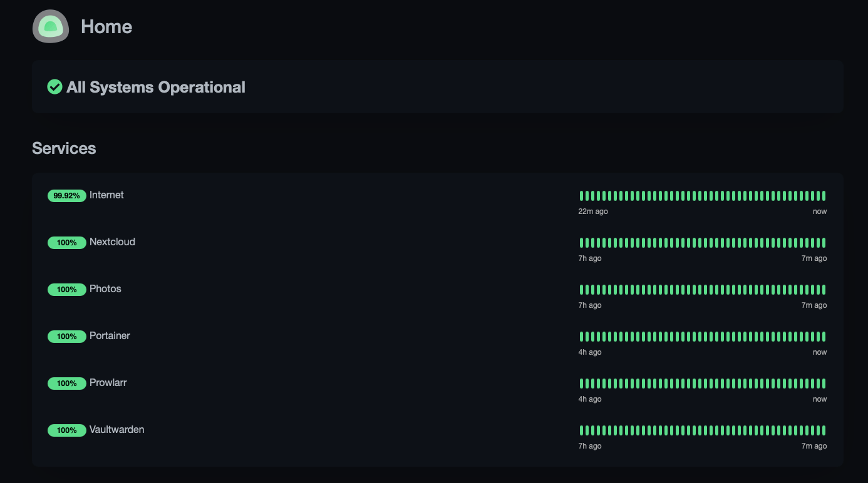Image resolution: width=868 pixels, height=483 pixels.
Task: Click the Nextcloud 100% badge
Action: [66, 243]
